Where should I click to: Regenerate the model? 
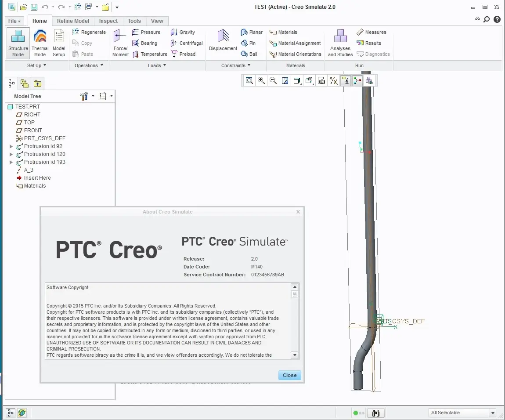tap(89, 32)
